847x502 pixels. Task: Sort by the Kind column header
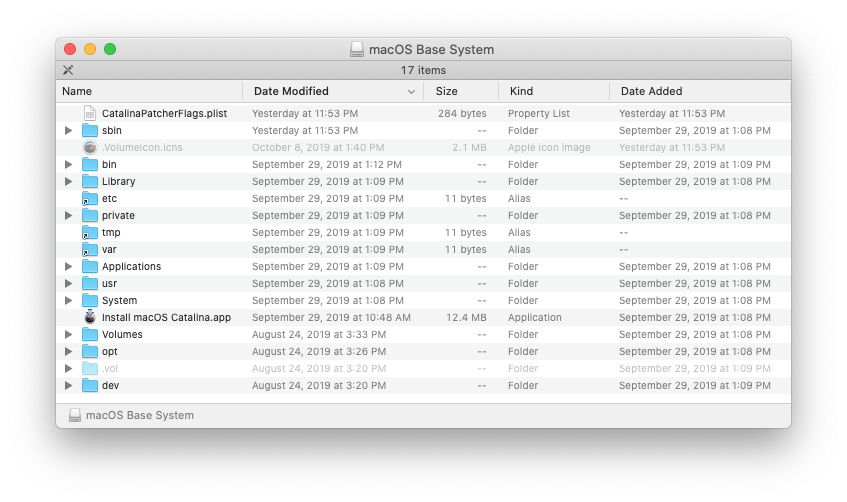tap(554, 91)
